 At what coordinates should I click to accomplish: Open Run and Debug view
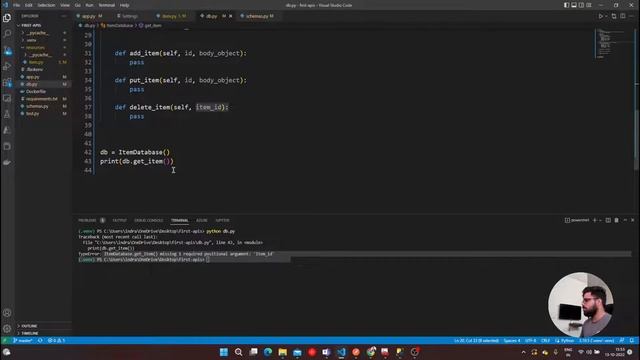click(x=7, y=66)
